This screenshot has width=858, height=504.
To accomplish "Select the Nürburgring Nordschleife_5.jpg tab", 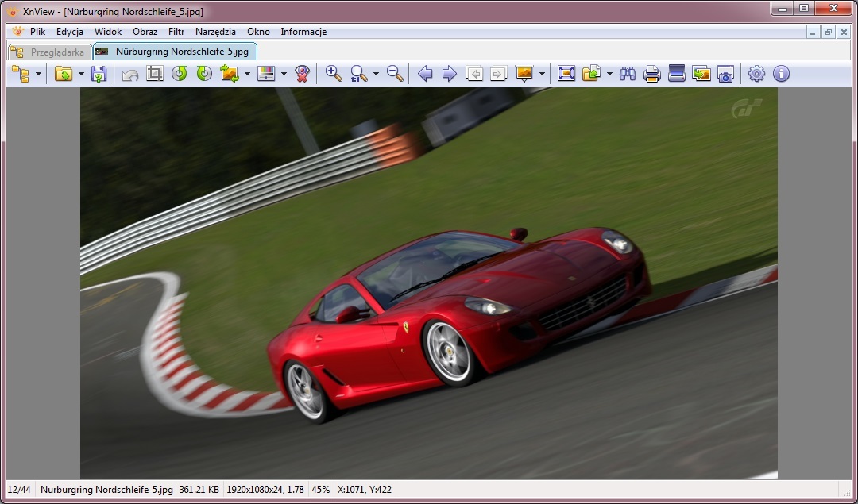I will point(175,52).
